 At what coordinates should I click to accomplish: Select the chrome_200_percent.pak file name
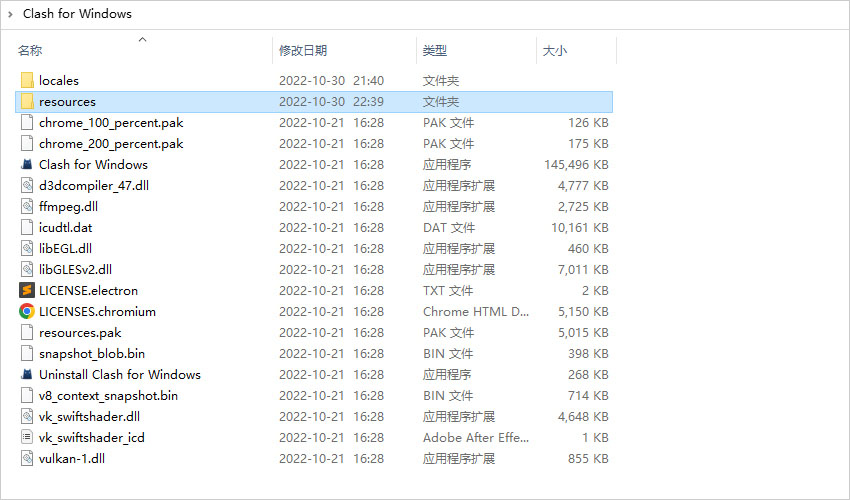pos(111,144)
